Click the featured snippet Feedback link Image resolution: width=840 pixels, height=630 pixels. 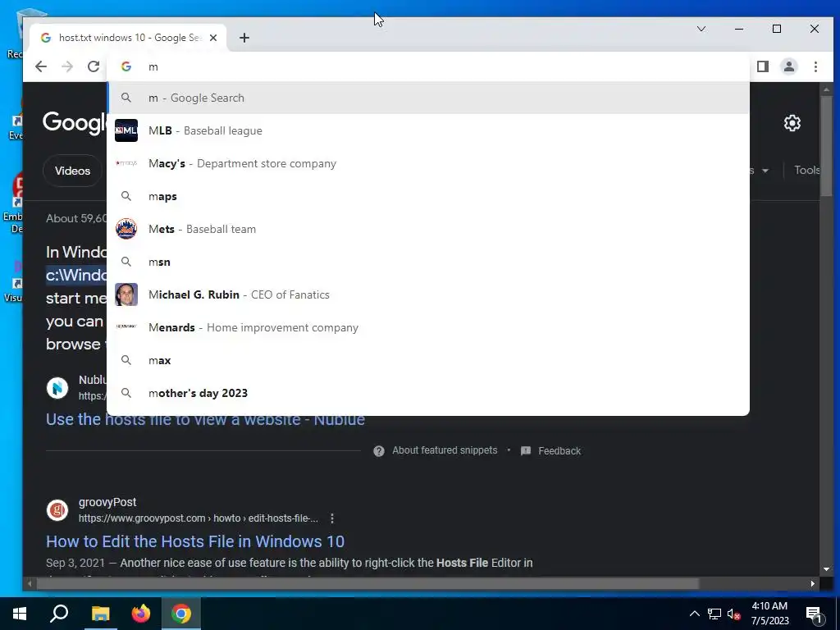pyautogui.click(x=559, y=451)
